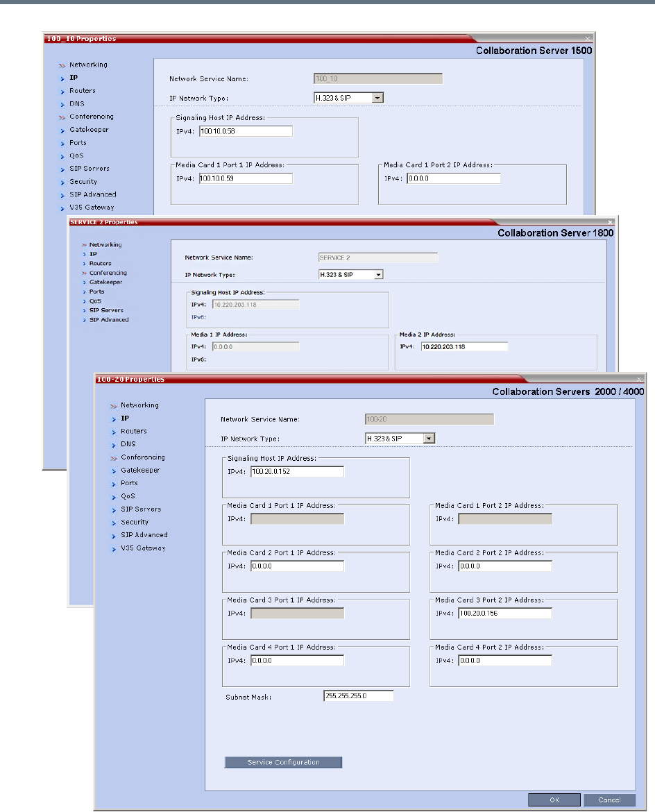Open SIP Advanced in SERVICE 2 Properties sidebar
This screenshot has height=812, width=655.
(x=109, y=319)
